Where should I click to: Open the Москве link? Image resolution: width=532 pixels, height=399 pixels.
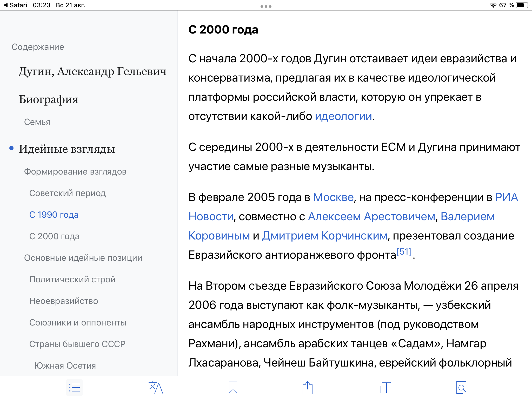(x=333, y=197)
